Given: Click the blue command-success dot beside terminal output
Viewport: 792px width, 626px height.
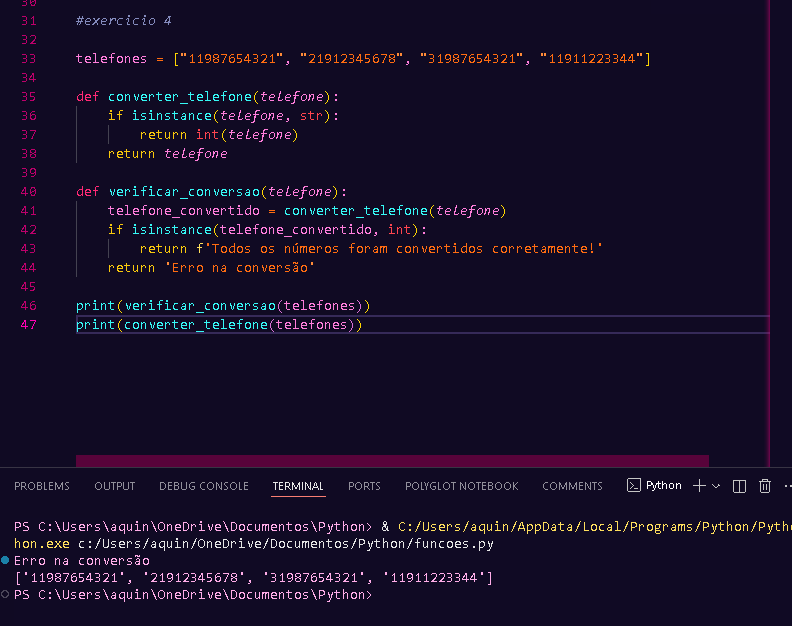Looking at the screenshot, I should coord(5,560).
